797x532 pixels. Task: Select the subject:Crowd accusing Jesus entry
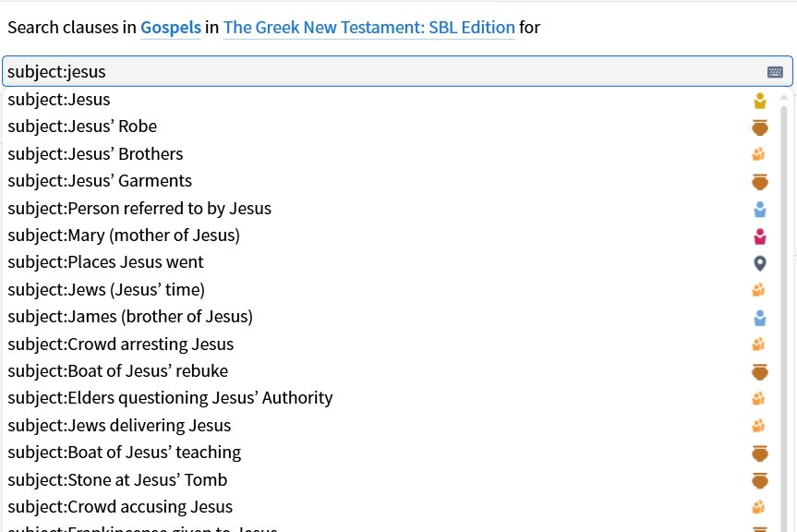click(386, 506)
